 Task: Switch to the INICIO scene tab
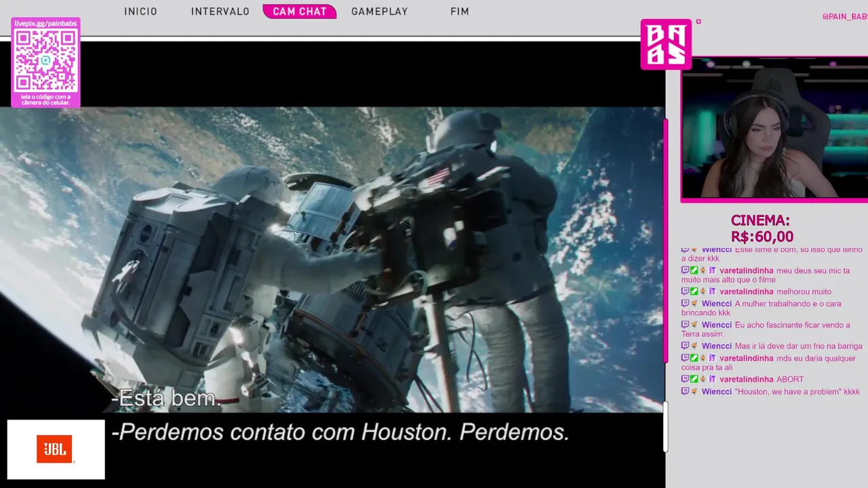pos(140,12)
